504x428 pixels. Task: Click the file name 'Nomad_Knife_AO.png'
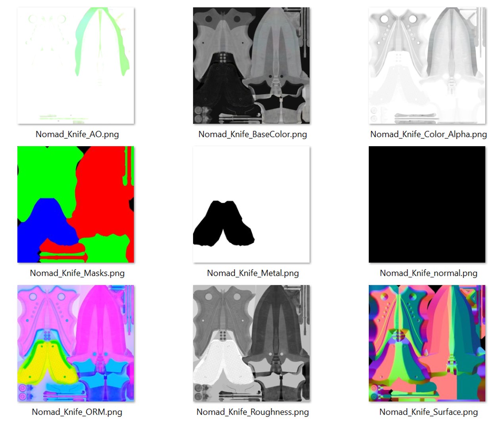tap(77, 134)
